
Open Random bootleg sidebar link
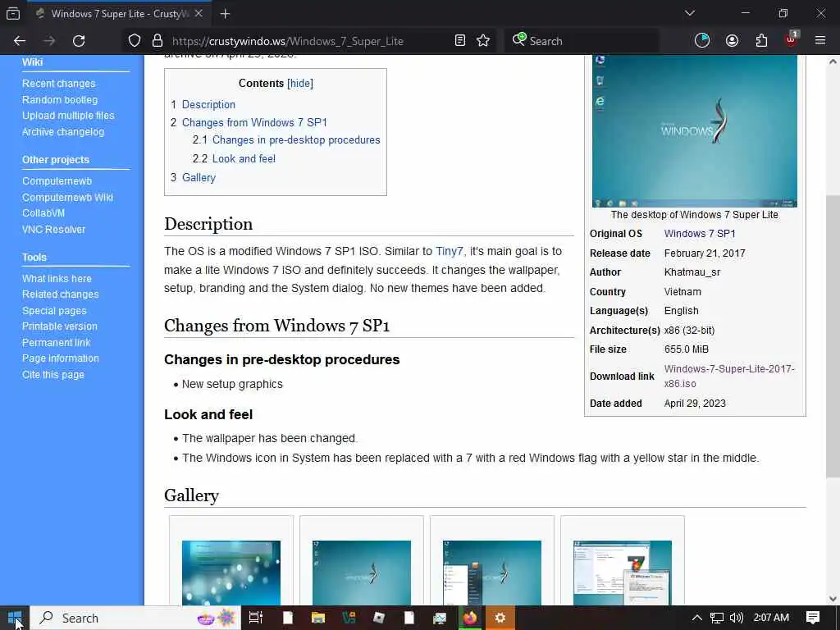click(60, 99)
